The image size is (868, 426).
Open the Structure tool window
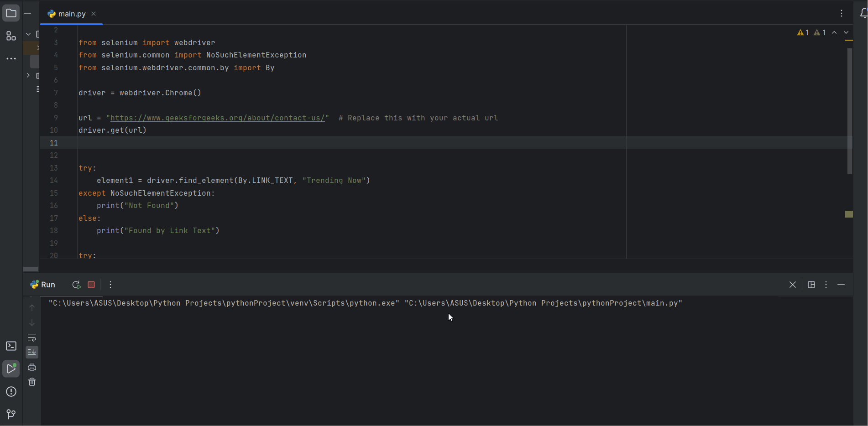click(x=11, y=36)
